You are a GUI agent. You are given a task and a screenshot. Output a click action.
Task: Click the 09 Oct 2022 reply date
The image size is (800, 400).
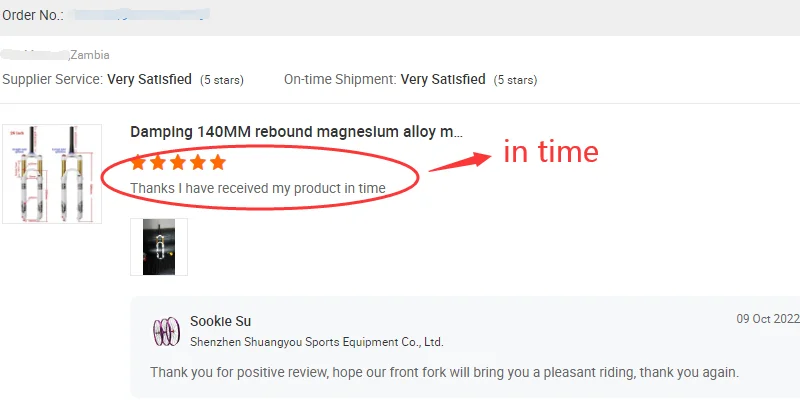(768, 319)
